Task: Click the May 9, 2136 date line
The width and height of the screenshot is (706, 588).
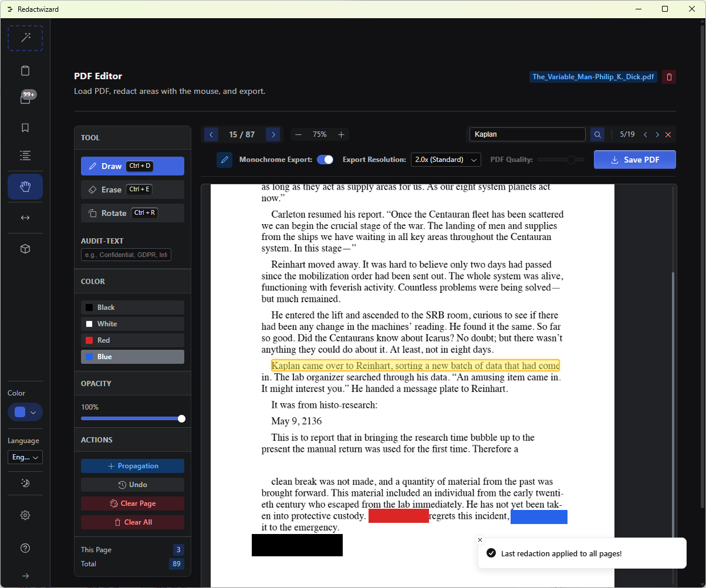Action: 296,421
